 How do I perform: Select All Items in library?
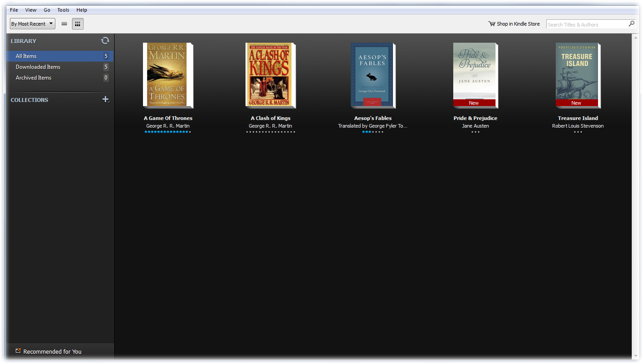coord(60,56)
